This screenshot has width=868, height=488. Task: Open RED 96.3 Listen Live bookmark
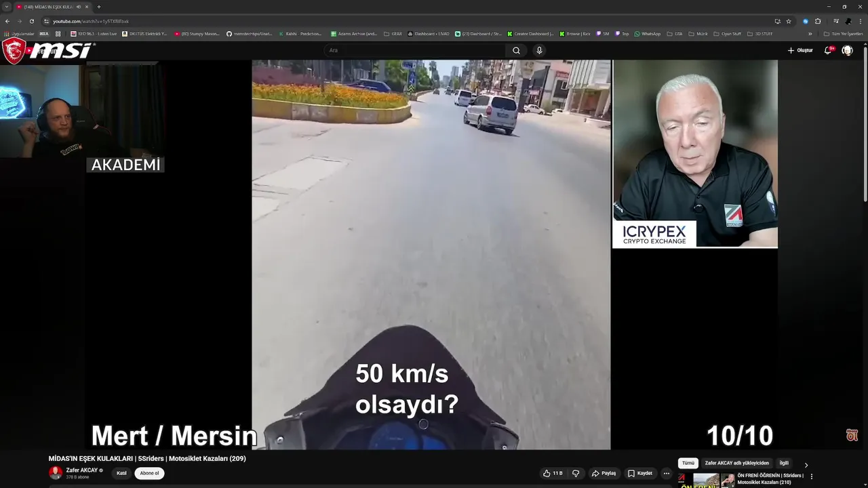point(94,33)
